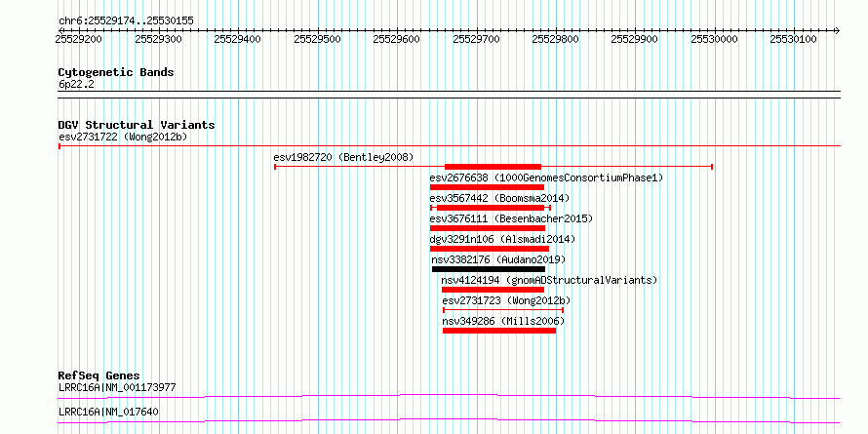Click ruler position 25529500
Viewport: 868px width, 434px height.
pyautogui.click(x=317, y=39)
